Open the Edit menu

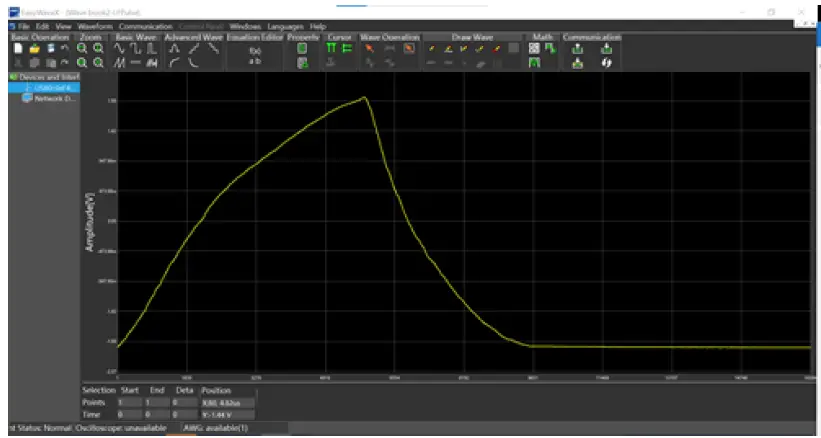click(x=42, y=26)
